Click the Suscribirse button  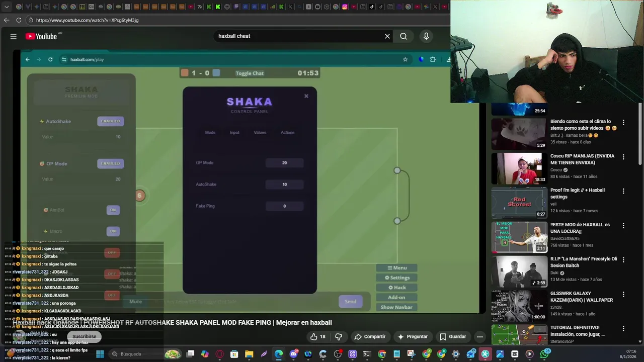[84, 336]
